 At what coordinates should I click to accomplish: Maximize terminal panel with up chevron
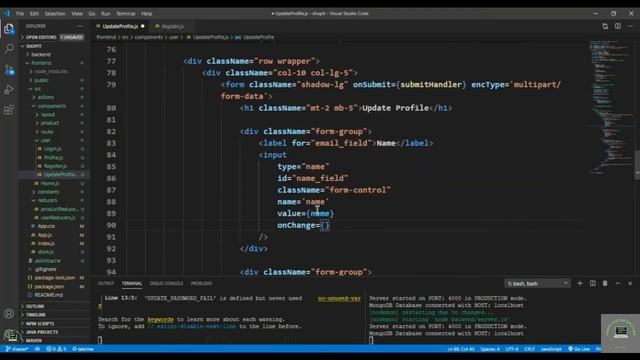[x=618, y=283]
